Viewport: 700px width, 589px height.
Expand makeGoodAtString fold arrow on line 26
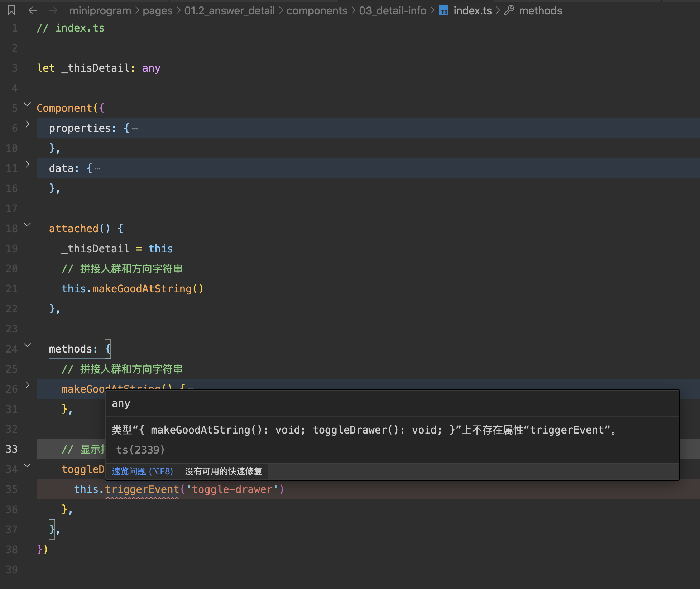click(x=27, y=385)
